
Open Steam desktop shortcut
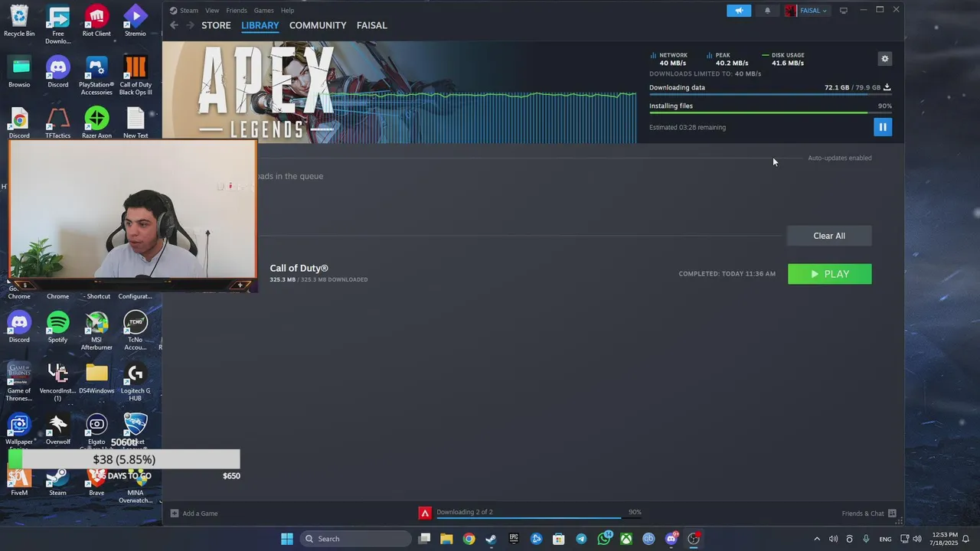coord(58,482)
